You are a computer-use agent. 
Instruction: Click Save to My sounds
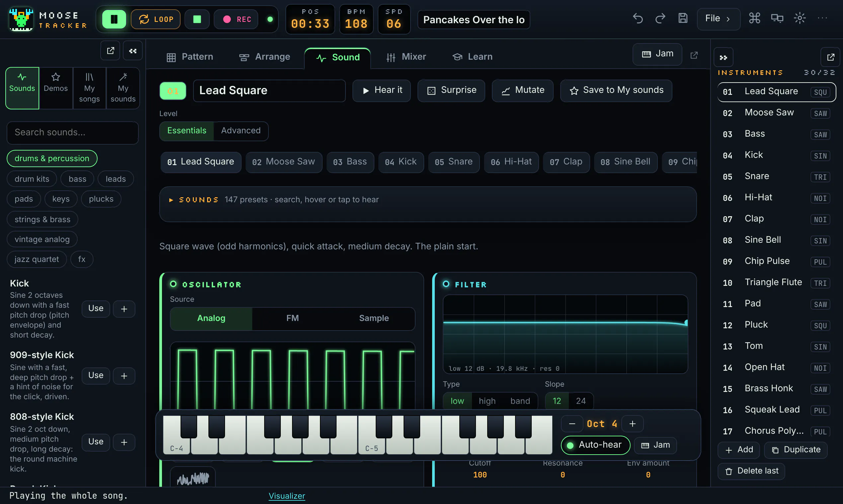pyautogui.click(x=616, y=90)
